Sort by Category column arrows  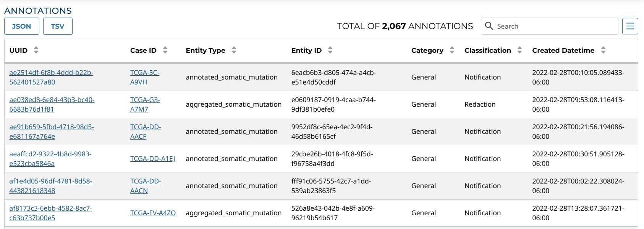[452, 50]
